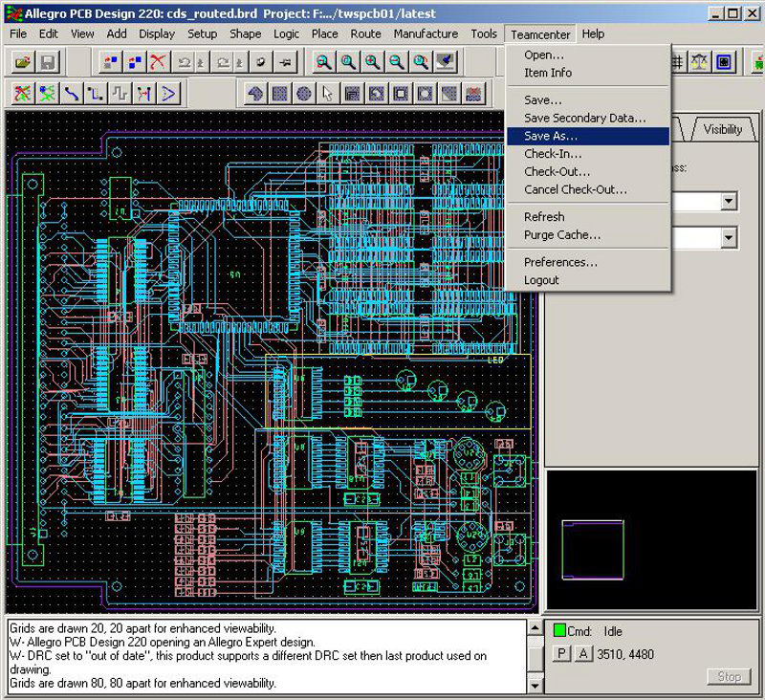Click the Shape Void Rectangle icon
The image size is (765, 700).
401,93
